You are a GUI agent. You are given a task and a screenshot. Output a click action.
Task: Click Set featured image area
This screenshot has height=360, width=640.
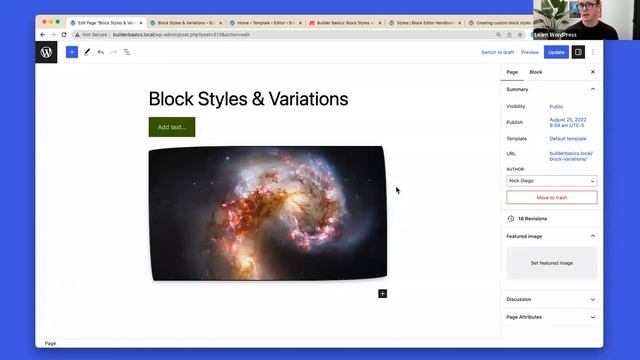point(551,263)
